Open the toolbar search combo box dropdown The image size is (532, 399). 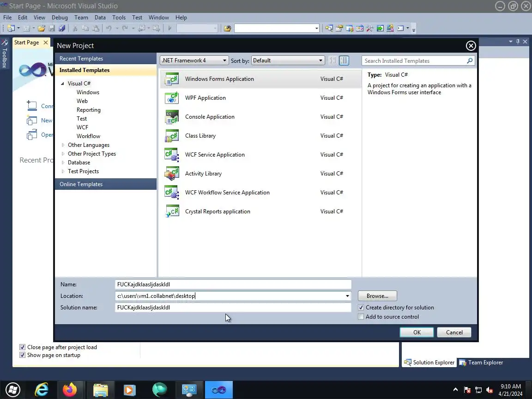click(316, 28)
